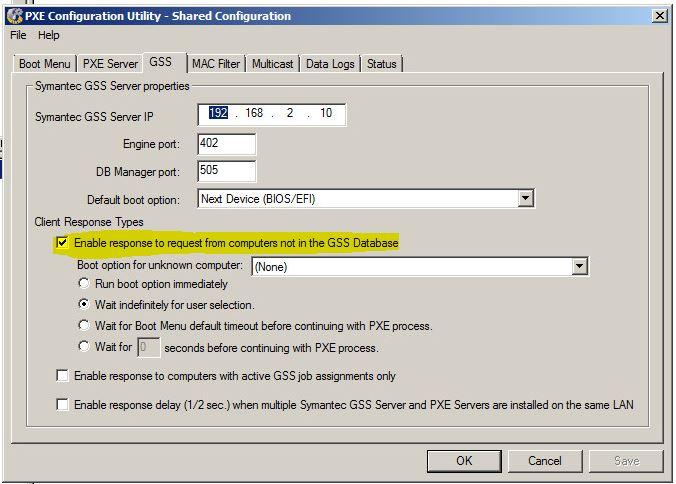Uncheck response to computers not in GSS Database
This screenshot has width=676, height=484.
[63, 243]
